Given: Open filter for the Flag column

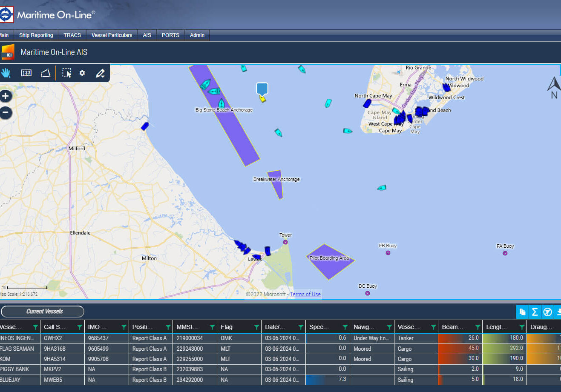Looking at the screenshot, I should click(x=256, y=327).
